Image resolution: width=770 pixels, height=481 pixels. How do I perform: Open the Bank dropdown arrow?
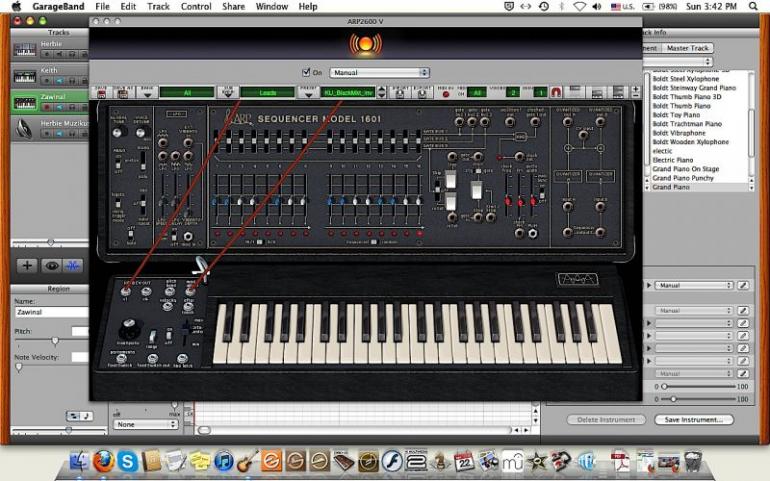point(146,92)
